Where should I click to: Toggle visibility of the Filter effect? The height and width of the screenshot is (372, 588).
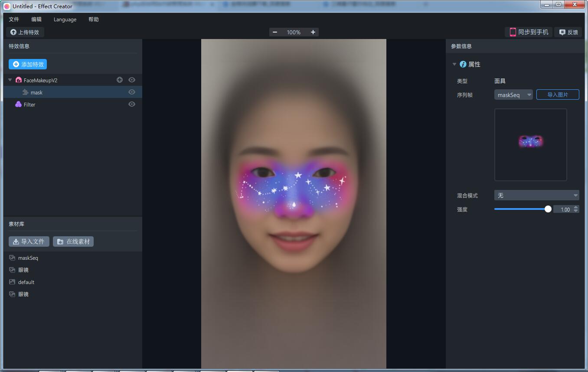[x=131, y=104]
